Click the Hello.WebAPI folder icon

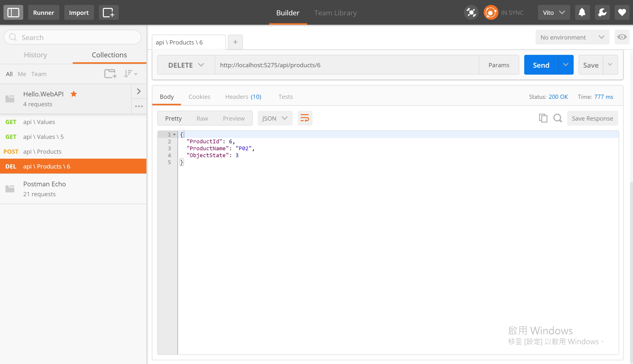coord(10,99)
